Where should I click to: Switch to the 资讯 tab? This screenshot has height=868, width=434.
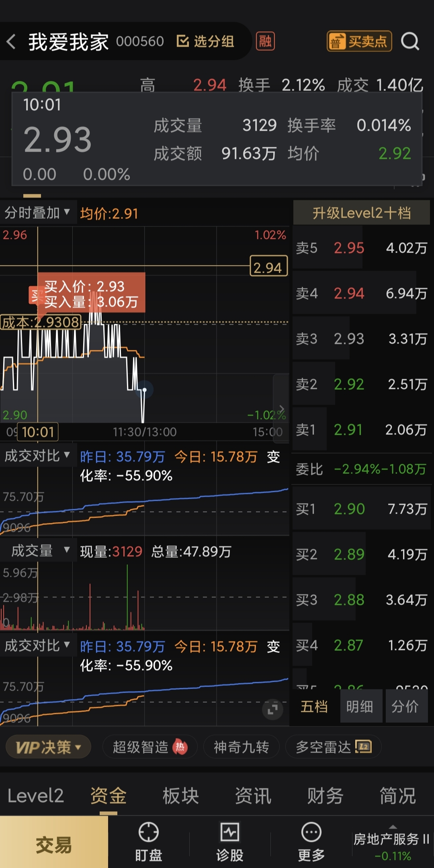coord(253,796)
